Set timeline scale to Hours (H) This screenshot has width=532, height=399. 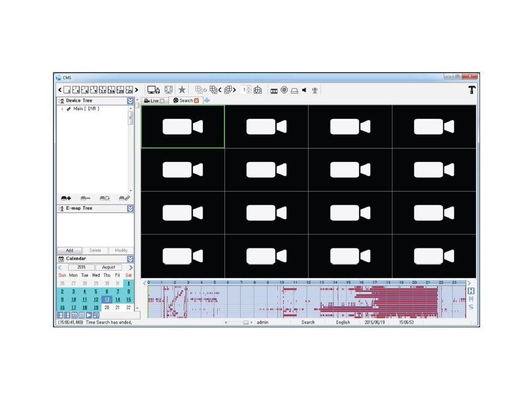click(471, 291)
